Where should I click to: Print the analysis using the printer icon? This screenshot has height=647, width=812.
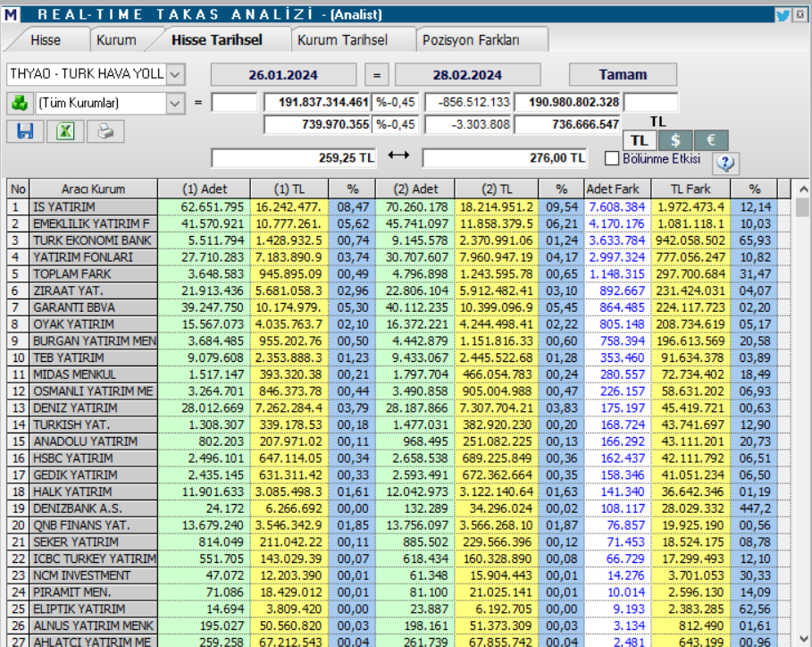(x=105, y=131)
